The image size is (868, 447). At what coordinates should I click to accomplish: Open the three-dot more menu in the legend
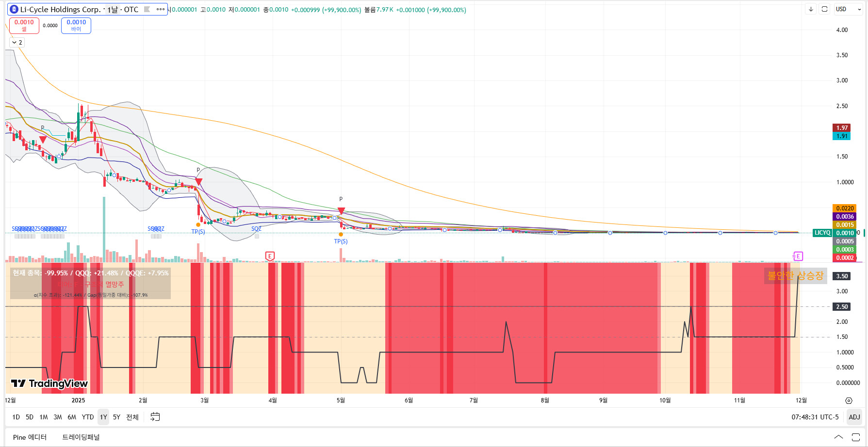[x=161, y=9]
